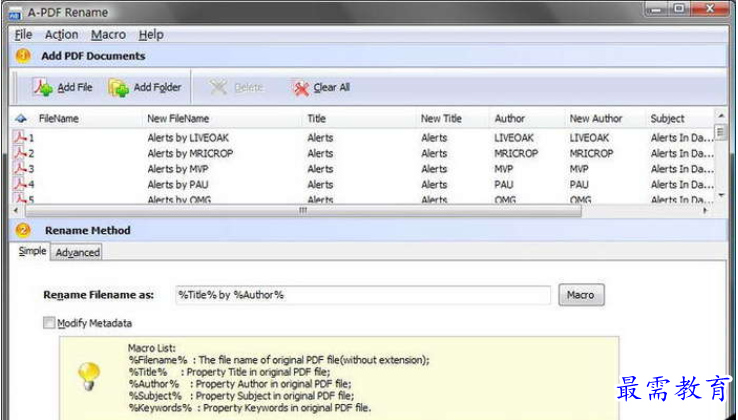Click the horizontal scrollbar left arrow
Image resolution: width=738 pixels, height=420 pixels.
pos(16,210)
